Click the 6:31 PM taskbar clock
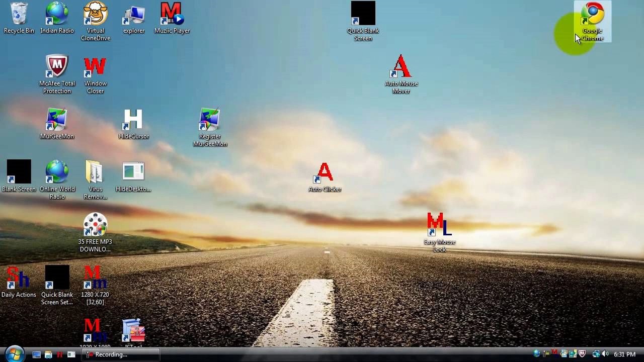 (x=624, y=354)
